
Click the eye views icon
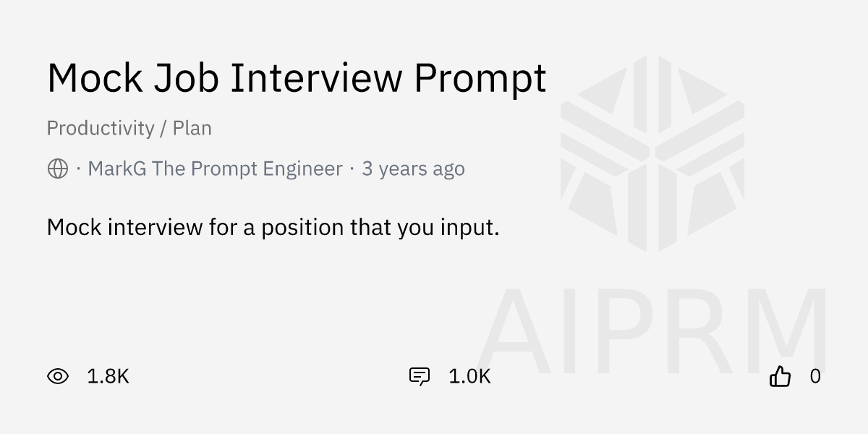coord(58,376)
